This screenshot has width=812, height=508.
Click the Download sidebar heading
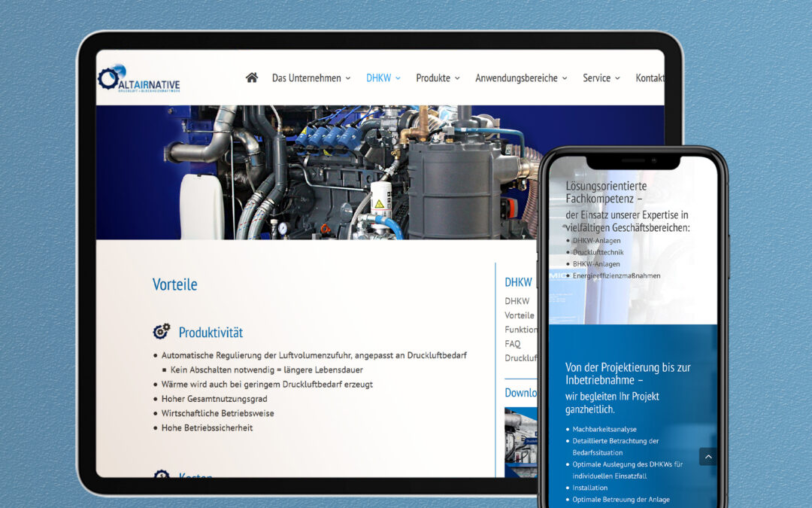(520, 392)
